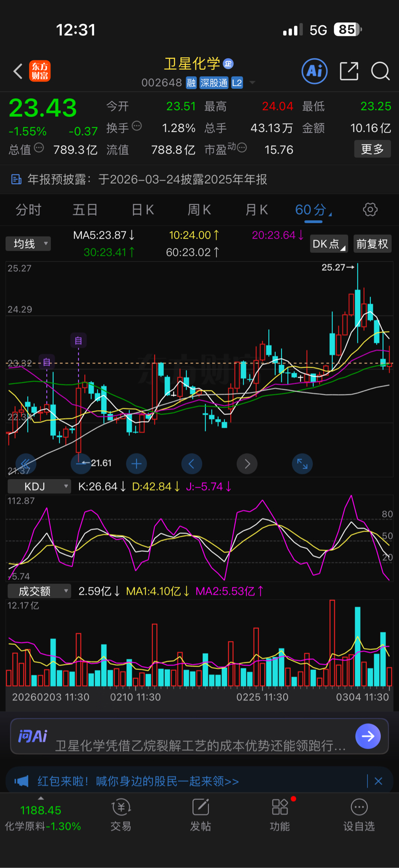The image size is (399, 868).
Task: Tap the K:26.64 KDJ value
Action: 102,487
